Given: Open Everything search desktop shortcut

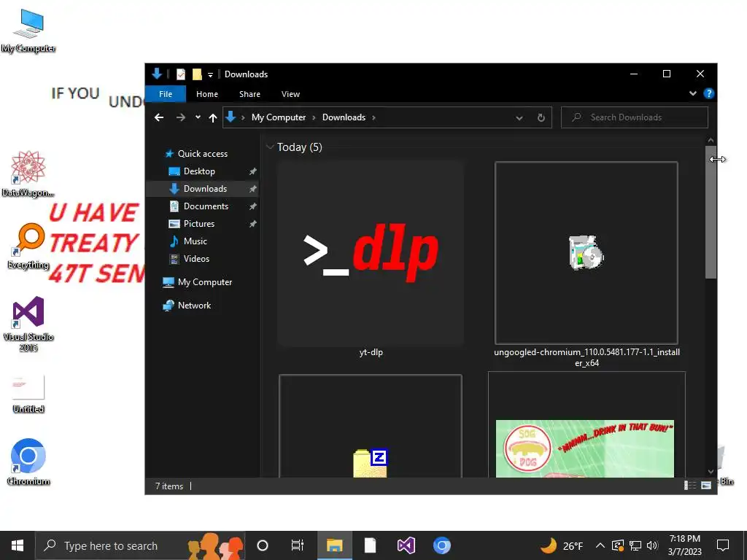Looking at the screenshot, I should coord(28,246).
